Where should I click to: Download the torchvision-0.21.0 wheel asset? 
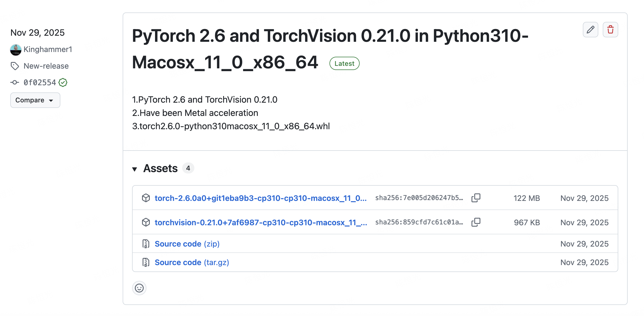(x=260, y=222)
